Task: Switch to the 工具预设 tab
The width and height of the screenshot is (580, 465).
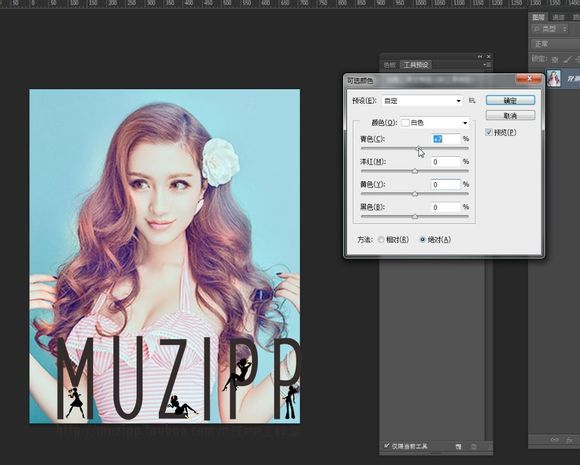Action: (x=416, y=65)
